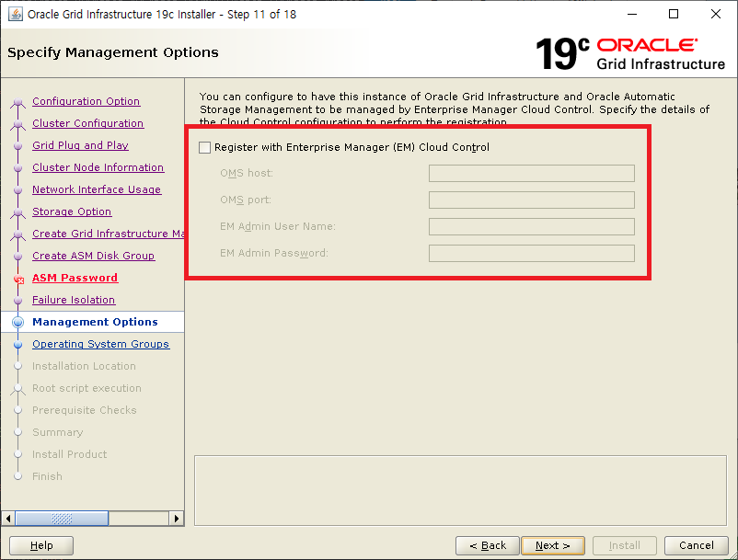Click the Management Options current step bullet

coord(17,322)
